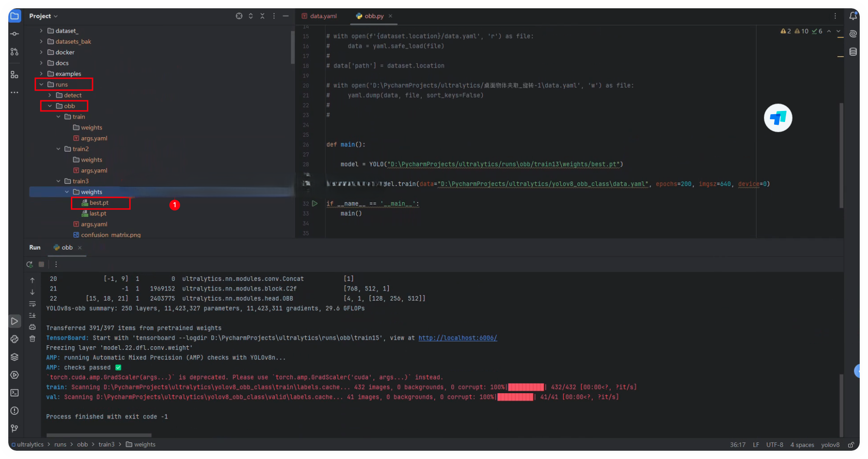Change the LF line separator
This screenshot has height=459, width=868.
tap(756, 445)
